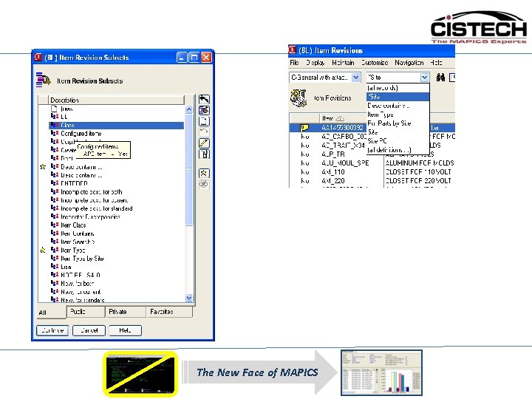
Task: Switch to the All tab
Action: point(51,312)
